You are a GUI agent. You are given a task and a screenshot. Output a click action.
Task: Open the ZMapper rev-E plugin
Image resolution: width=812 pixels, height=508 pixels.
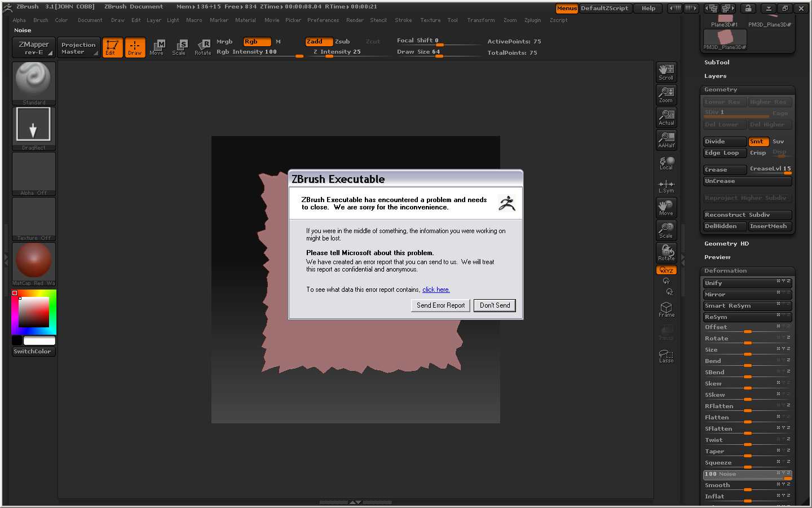pos(34,47)
